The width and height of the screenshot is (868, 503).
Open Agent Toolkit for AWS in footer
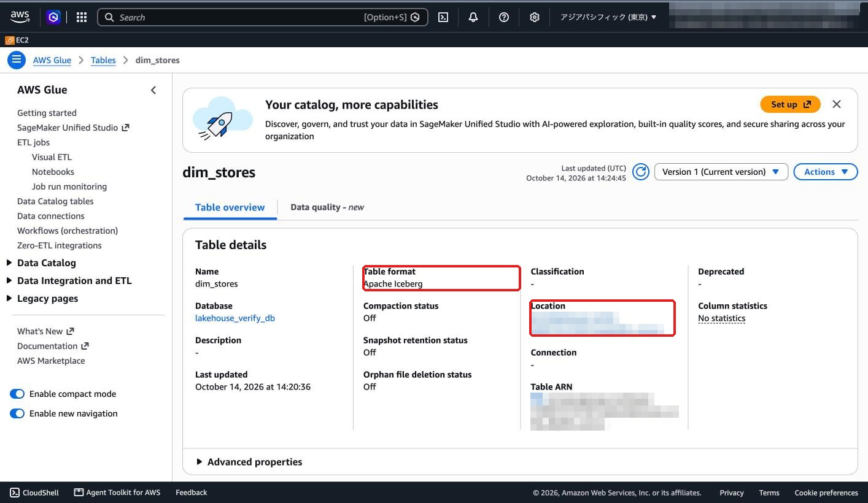117,493
